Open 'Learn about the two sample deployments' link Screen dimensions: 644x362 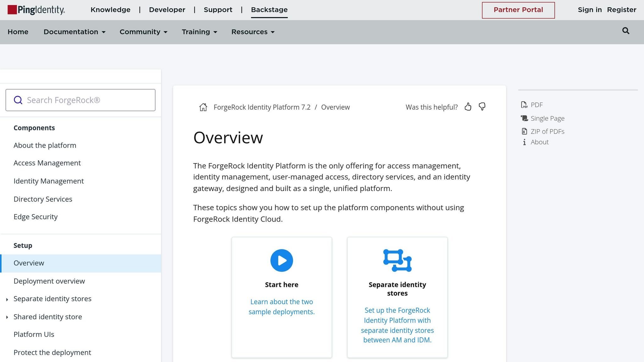coord(281,307)
